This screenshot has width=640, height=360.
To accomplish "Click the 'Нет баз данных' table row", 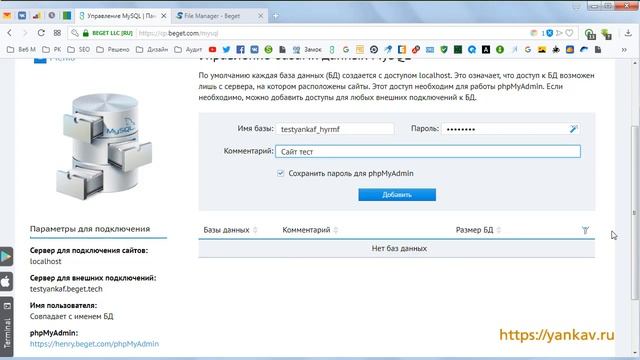I will pyautogui.click(x=397, y=248).
